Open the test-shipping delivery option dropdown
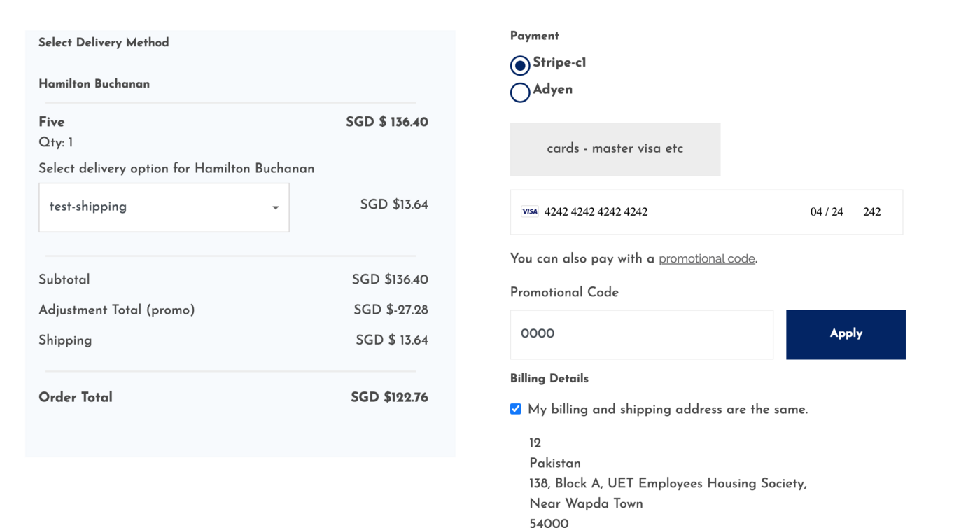Viewport: 980px width, 528px height. click(x=164, y=207)
